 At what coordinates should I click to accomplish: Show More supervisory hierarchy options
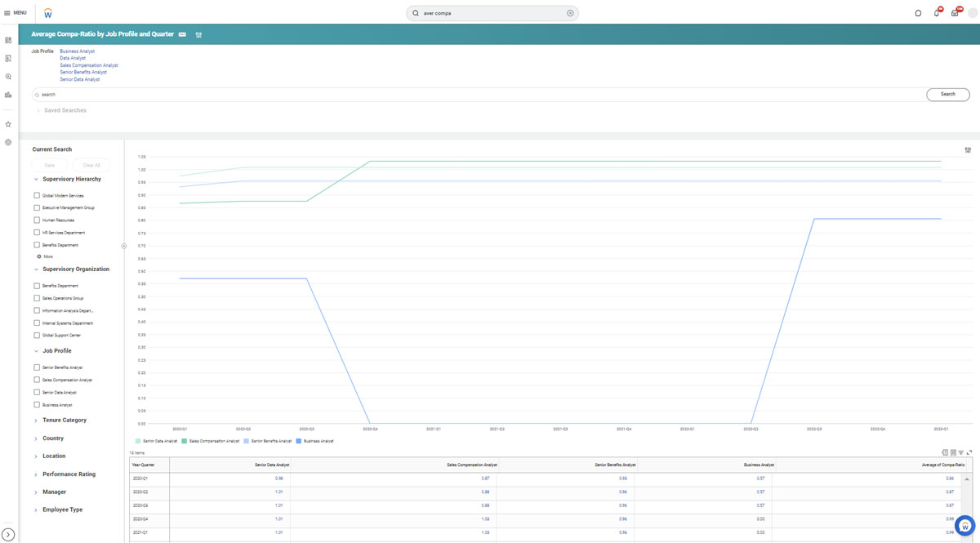45,256
